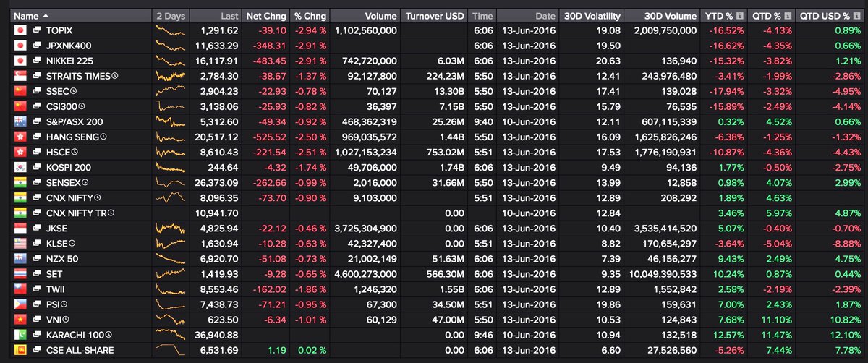
Task: Click the Australia flag in S&P/ASX 200 row
Action: (x=20, y=122)
